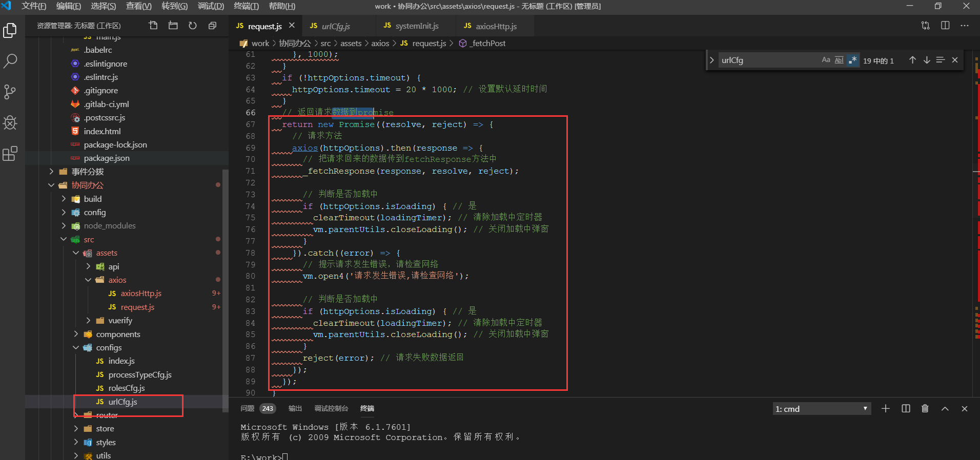Image resolution: width=980 pixels, height=460 pixels.
Task: Click breadcrumb item assets
Action: (351, 44)
